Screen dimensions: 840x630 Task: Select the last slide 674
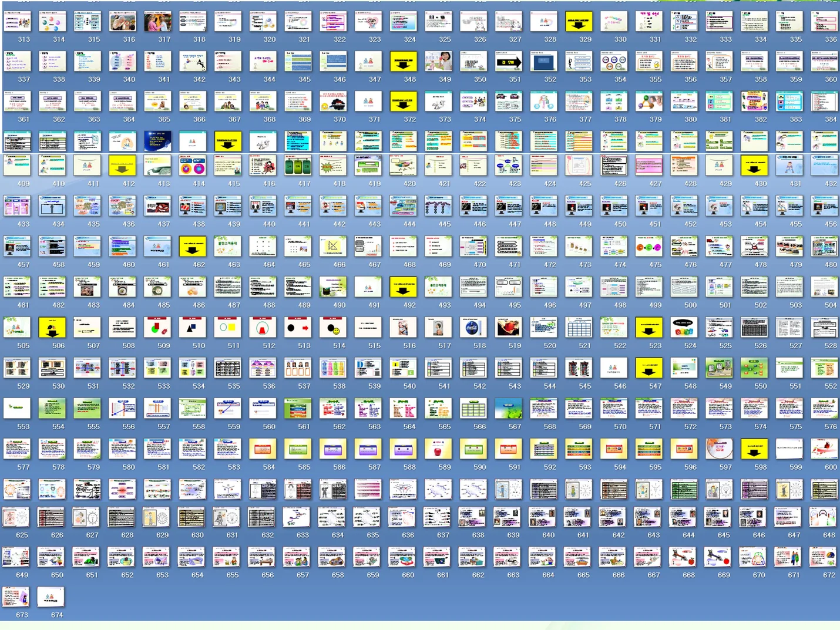point(51,598)
